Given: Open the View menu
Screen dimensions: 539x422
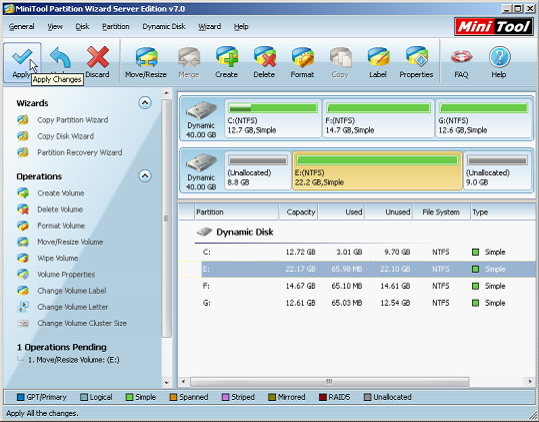Looking at the screenshot, I should point(55,26).
